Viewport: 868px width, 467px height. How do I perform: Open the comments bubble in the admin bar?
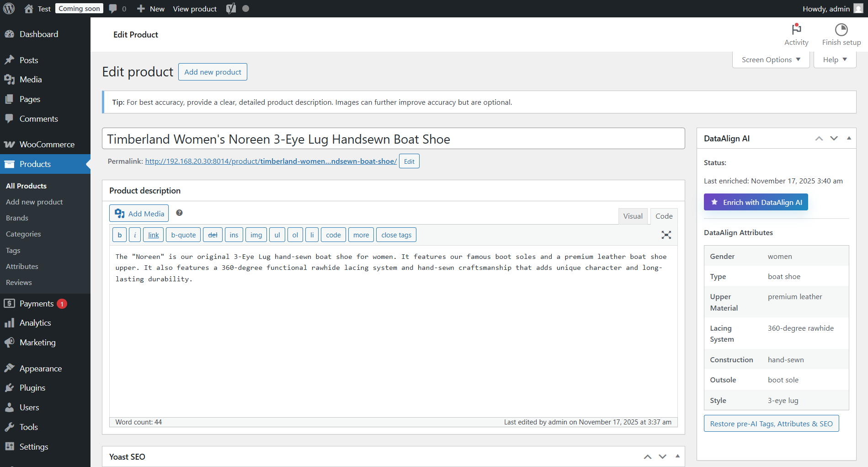click(x=113, y=8)
